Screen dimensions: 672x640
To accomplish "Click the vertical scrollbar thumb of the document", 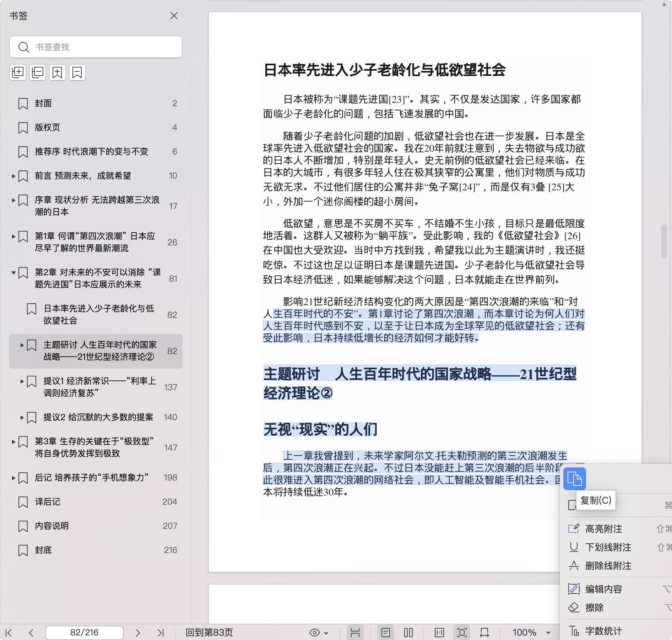I will 664,242.
